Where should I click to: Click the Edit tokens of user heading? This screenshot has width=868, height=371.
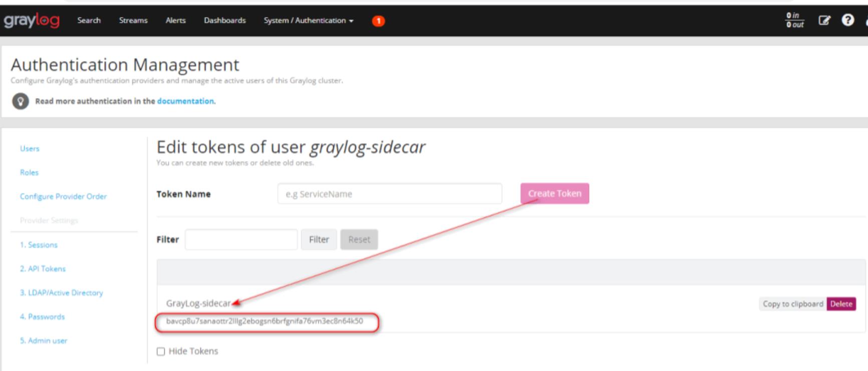click(x=291, y=147)
